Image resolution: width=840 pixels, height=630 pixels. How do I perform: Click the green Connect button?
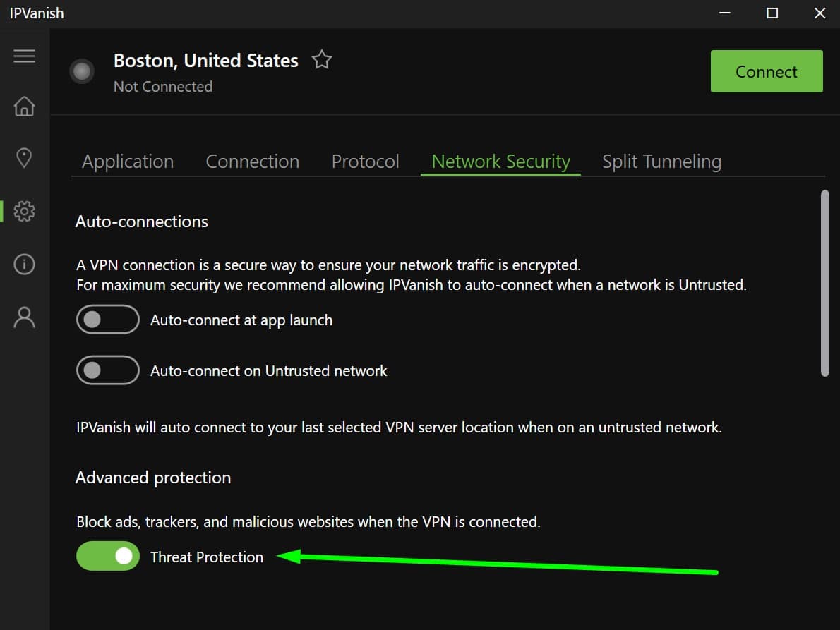click(x=767, y=71)
